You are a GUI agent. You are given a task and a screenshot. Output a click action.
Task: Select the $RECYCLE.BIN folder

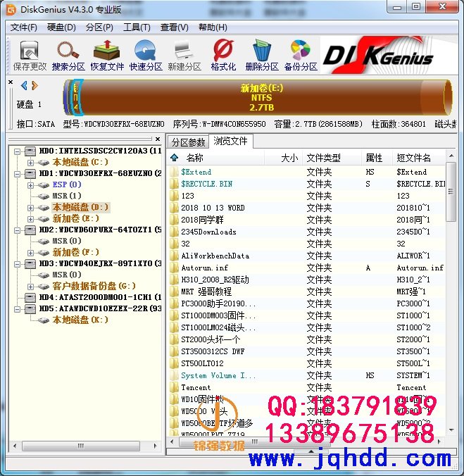tap(306, 184)
